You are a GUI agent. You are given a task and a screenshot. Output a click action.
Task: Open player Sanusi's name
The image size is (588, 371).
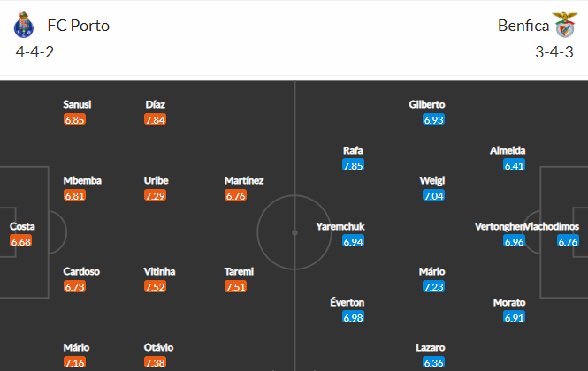tap(77, 104)
